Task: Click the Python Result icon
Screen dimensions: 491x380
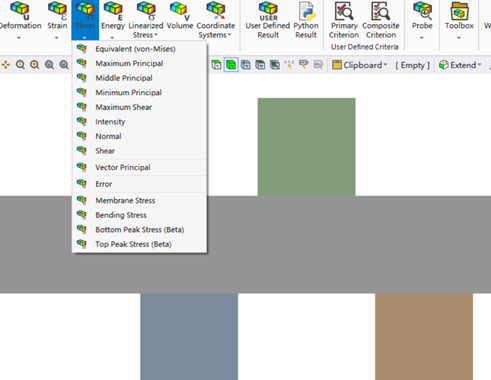Action: [306, 11]
